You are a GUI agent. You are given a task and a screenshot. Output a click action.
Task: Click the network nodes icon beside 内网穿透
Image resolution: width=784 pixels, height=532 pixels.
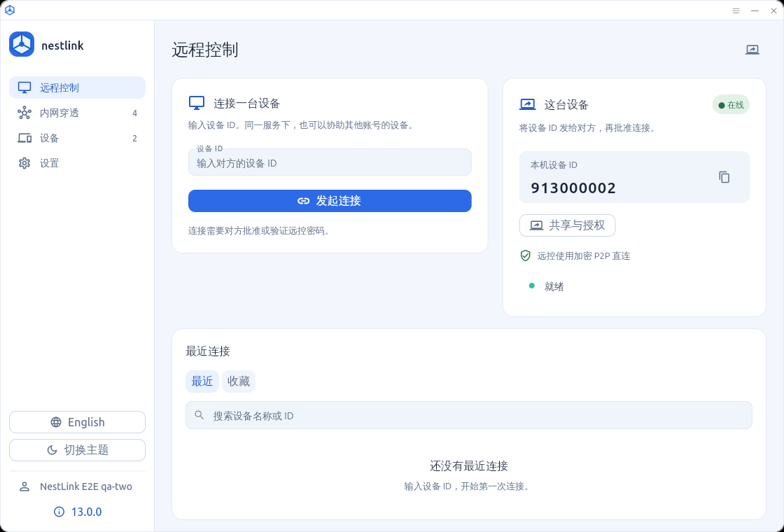tap(24, 113)
